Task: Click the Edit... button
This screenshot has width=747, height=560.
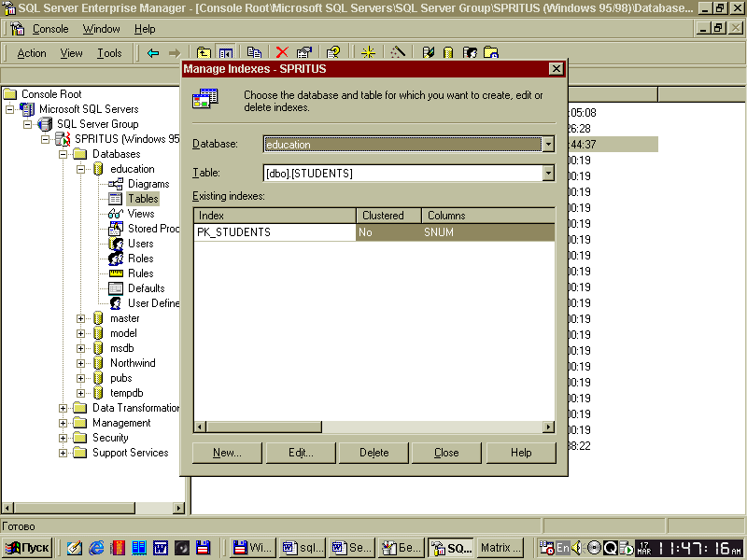Action: [301, 453]
